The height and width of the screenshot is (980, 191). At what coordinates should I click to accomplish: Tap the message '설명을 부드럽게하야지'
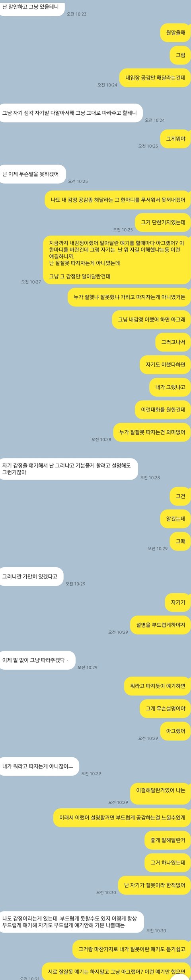tap(161, 625)
